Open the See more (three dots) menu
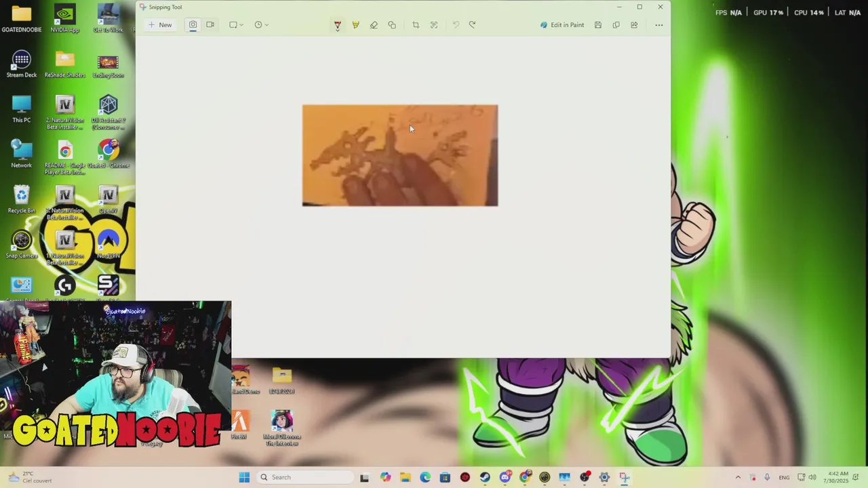Image resolution: width=868 pixels, height=488 pixels. tap(658, 25)
